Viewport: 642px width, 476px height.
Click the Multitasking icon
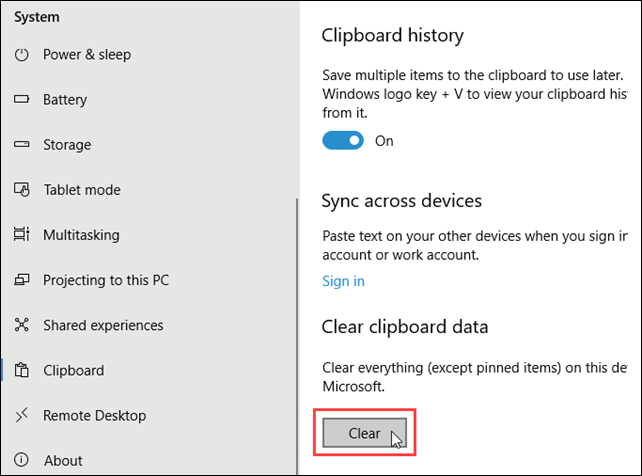[x=22, y=234]
